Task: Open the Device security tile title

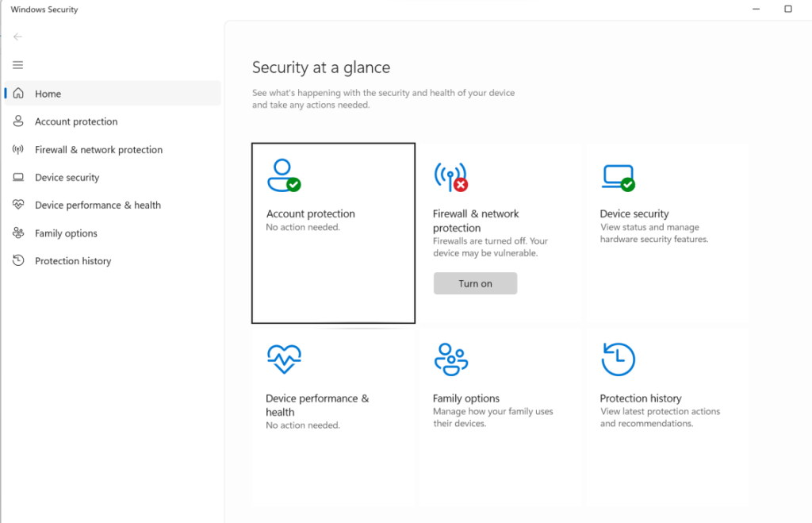Action: point(634,213)
